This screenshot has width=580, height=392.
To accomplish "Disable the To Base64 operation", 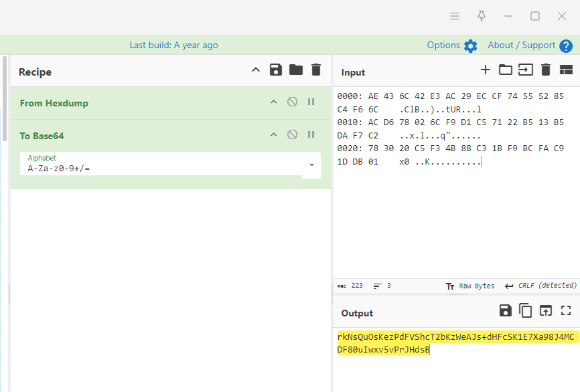I will pos(292,135).
